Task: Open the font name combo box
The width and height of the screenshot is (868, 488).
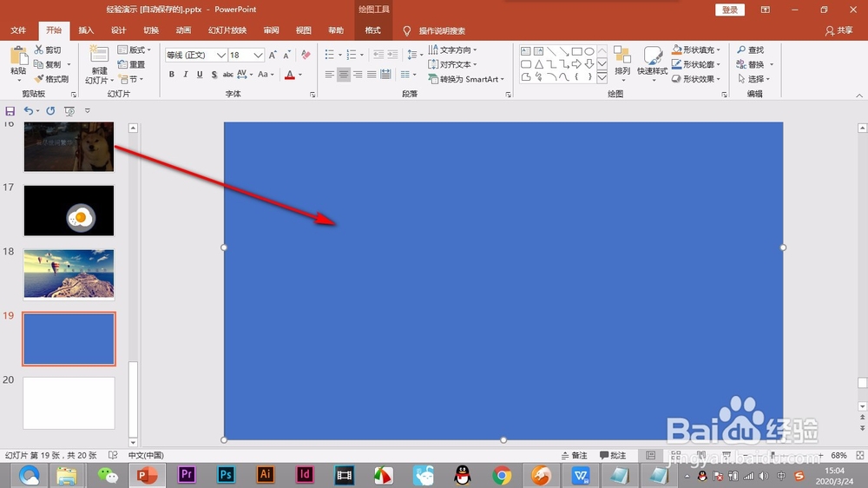Action: [196, 55]
